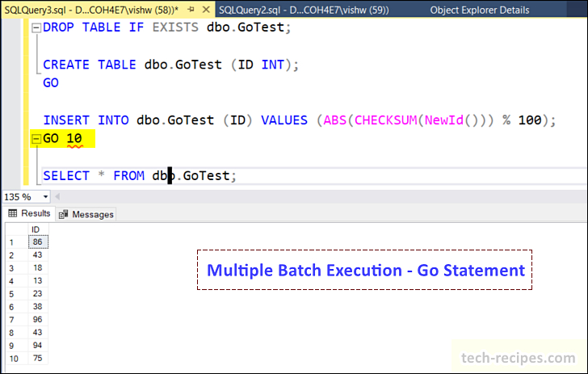The image size is (588, 374).
Task: Select row 5 cell value 23
Action: 38,294
